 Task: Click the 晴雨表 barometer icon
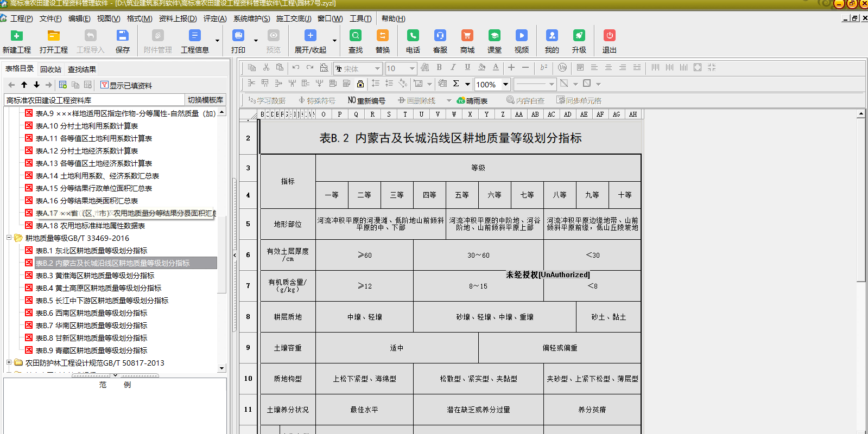(472, 100)
